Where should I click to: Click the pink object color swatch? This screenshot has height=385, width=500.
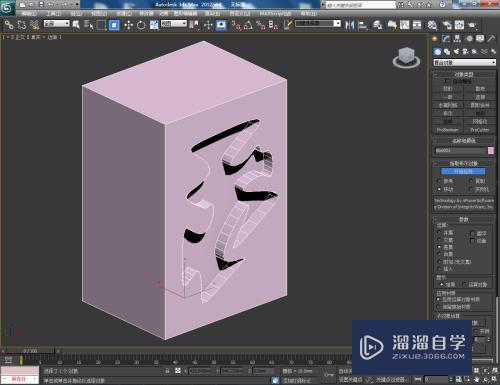click(491, 151)
